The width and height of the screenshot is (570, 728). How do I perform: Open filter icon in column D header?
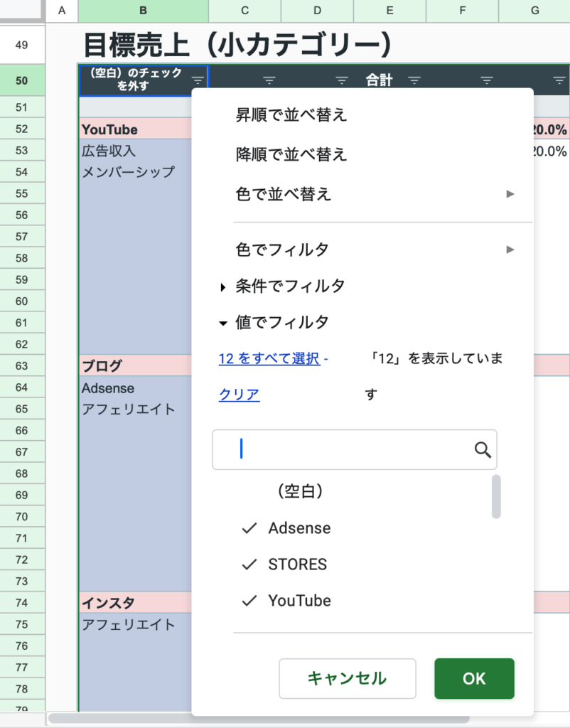click(x=342, y=80)
